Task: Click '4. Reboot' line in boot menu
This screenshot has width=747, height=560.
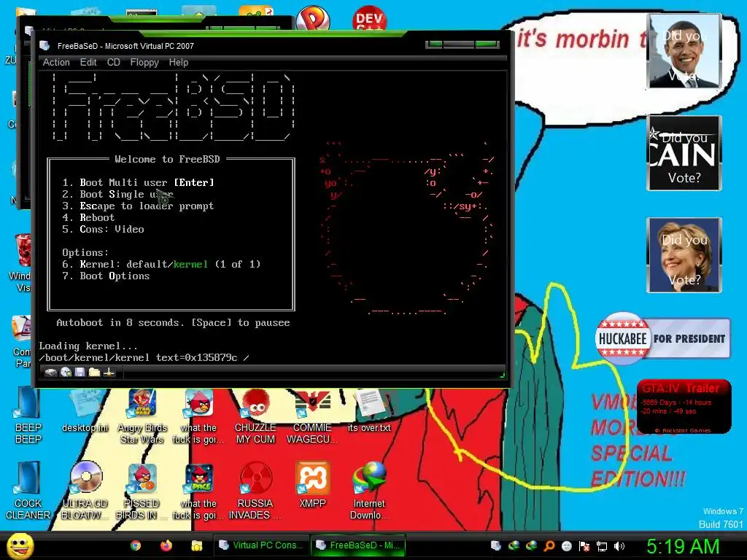Action: (x=88, y=217)
